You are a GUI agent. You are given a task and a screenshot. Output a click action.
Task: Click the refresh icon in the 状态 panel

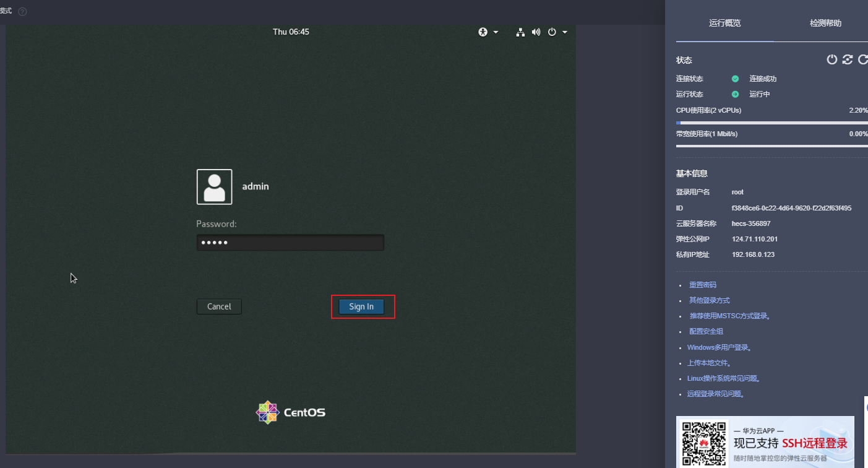click(862, 59)
